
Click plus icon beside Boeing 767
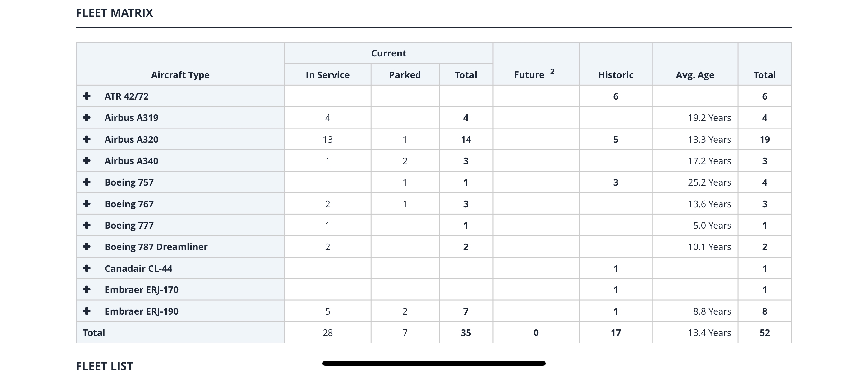coord(87,204)
